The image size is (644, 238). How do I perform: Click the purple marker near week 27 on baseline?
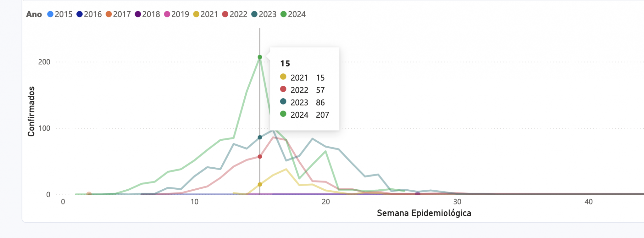[x=418, y=194]
